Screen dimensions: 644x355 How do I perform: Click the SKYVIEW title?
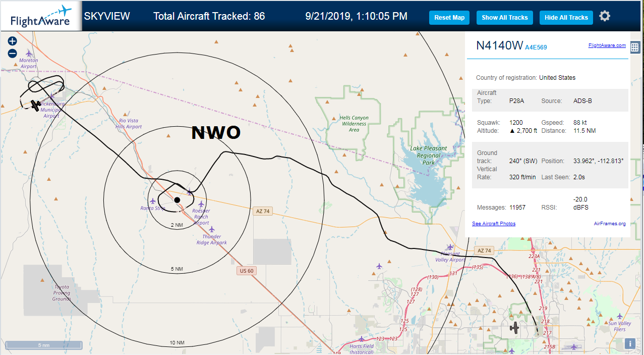click(107, 16)
